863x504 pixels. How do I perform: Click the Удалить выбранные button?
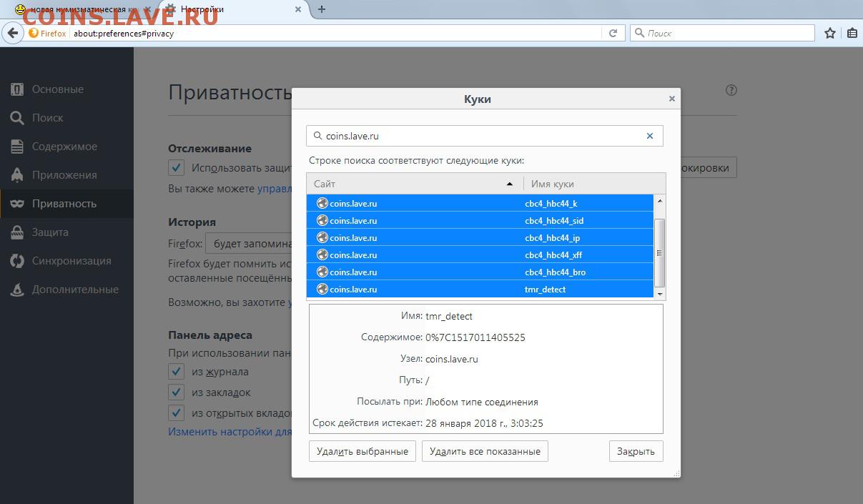click(363, 451)
